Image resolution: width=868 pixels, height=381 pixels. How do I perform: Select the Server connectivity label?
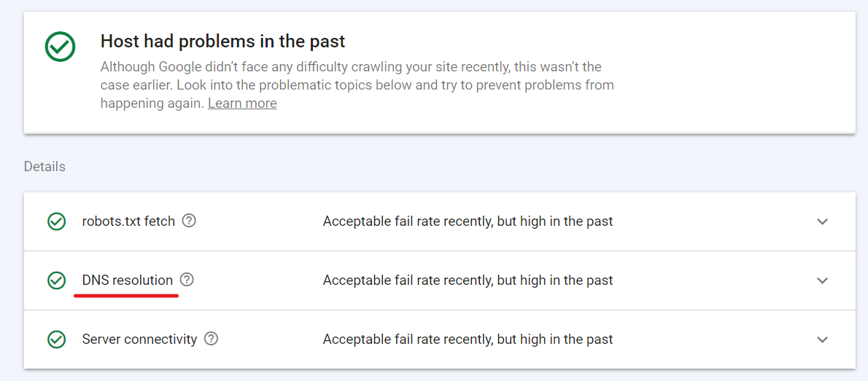(x=139, y=339)
